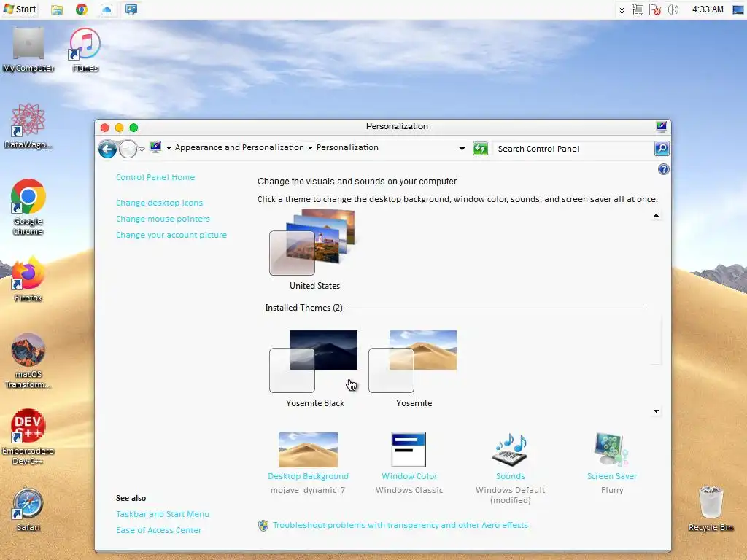Click the Personalization title bar icon
Viewport: 747px width, 560px height.
pyautogui.click(x=661, y=127)
